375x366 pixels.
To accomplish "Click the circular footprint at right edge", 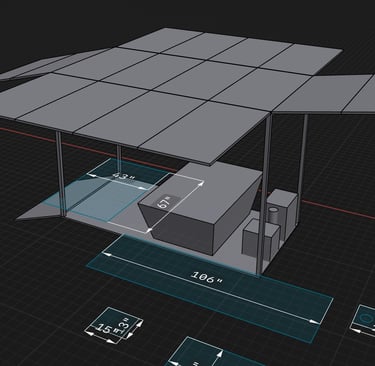I will (366, 319).
